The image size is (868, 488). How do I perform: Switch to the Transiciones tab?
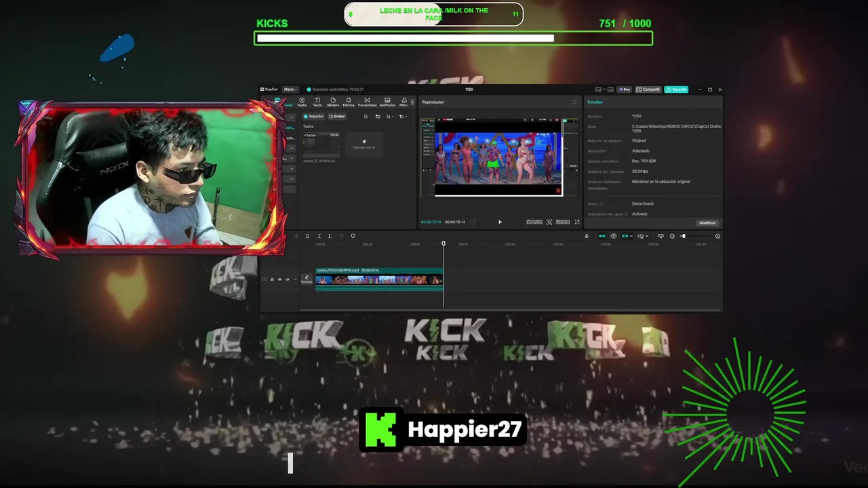[x=367, y=102]
